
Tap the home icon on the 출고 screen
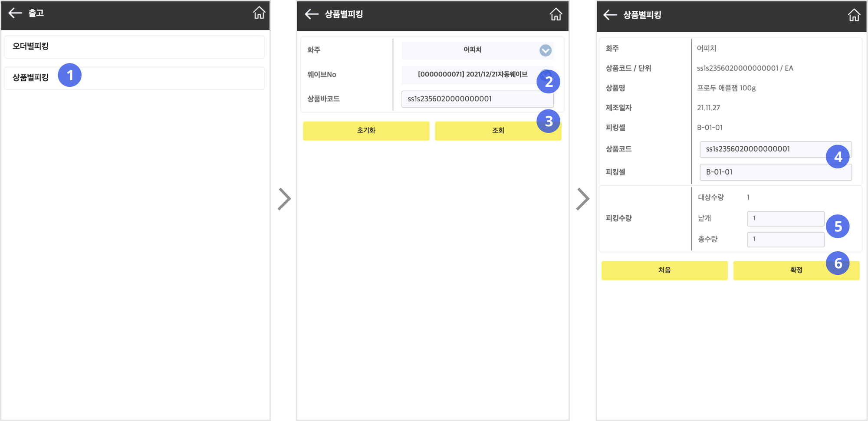pos(259,13)
